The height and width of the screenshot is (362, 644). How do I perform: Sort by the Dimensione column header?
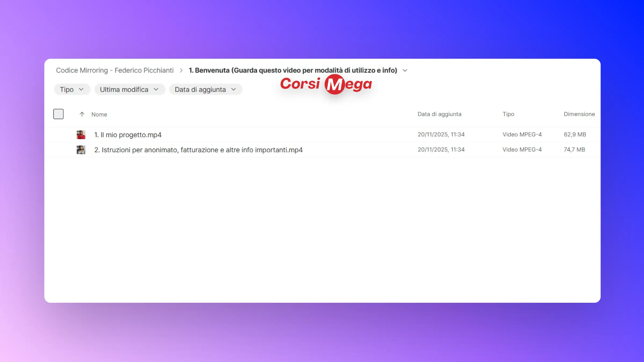click(x=579, y=114)
